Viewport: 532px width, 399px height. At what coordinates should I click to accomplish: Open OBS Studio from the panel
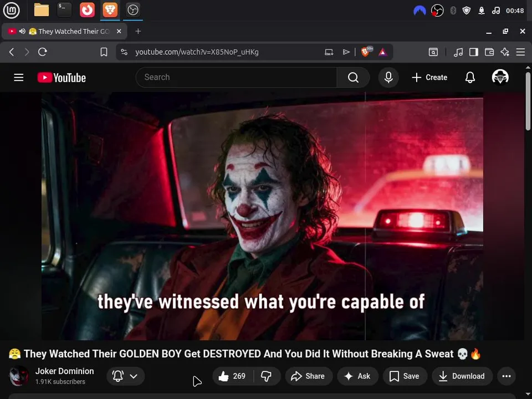(132, 10)
